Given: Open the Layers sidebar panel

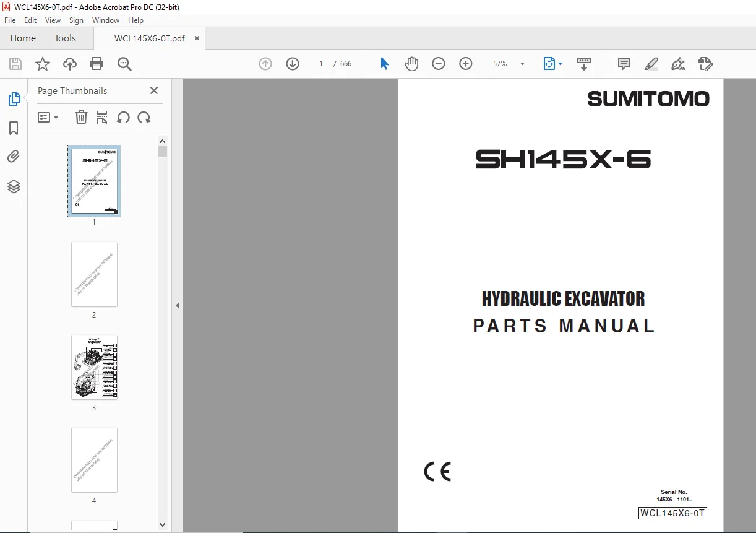Looking at the screenshot, I should (x=14, y=186).
